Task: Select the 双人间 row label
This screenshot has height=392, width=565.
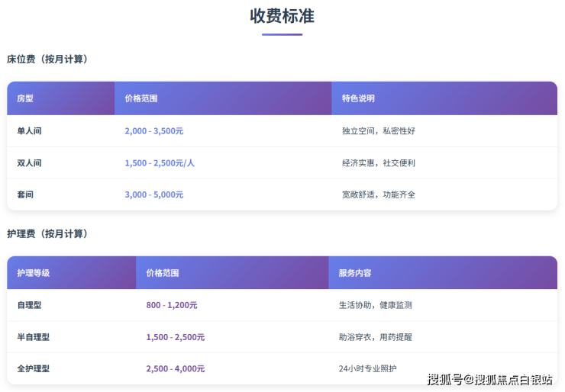Action: [29, 163]
